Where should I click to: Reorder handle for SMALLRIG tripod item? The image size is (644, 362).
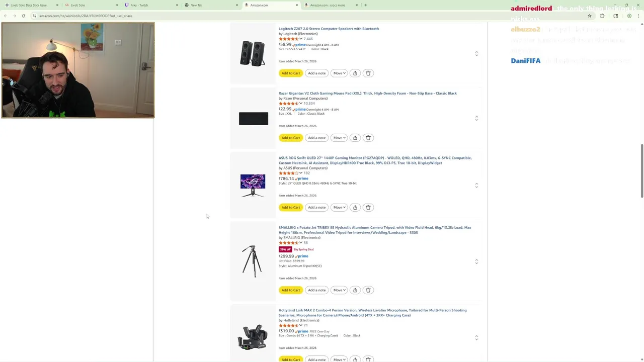[x=476, y=261]
